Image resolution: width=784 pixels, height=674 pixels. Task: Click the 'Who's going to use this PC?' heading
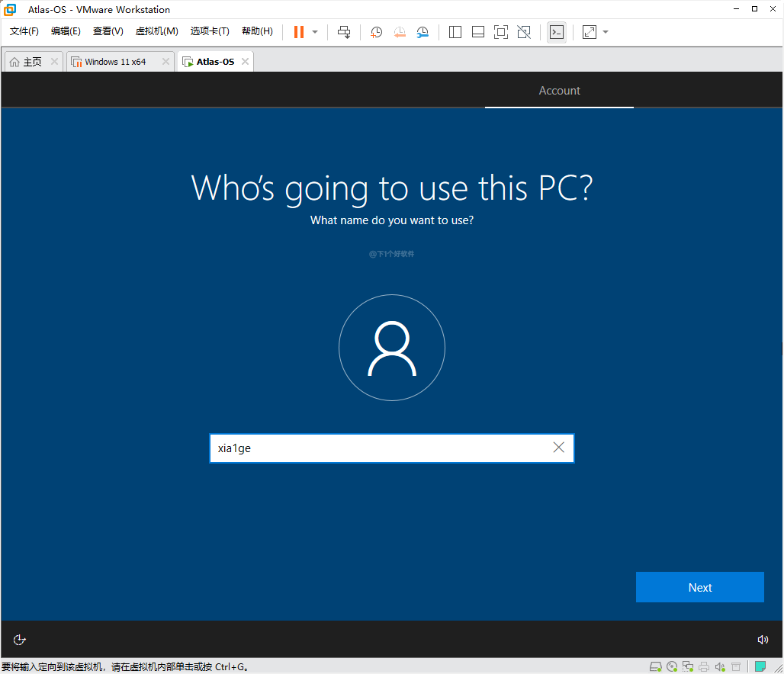392,188
